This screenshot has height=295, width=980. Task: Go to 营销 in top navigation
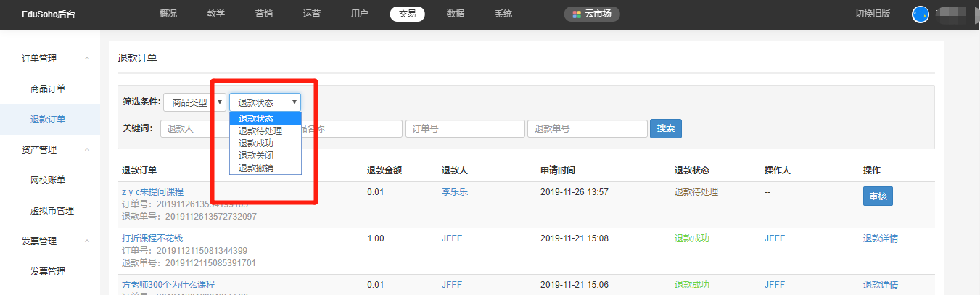(264, 14)
